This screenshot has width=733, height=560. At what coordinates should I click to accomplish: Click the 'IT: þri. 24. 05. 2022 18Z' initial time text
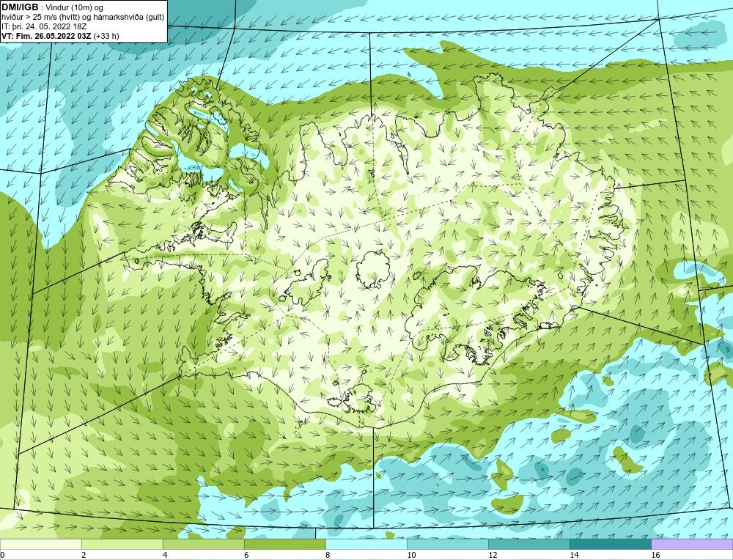tap(44, 26)
